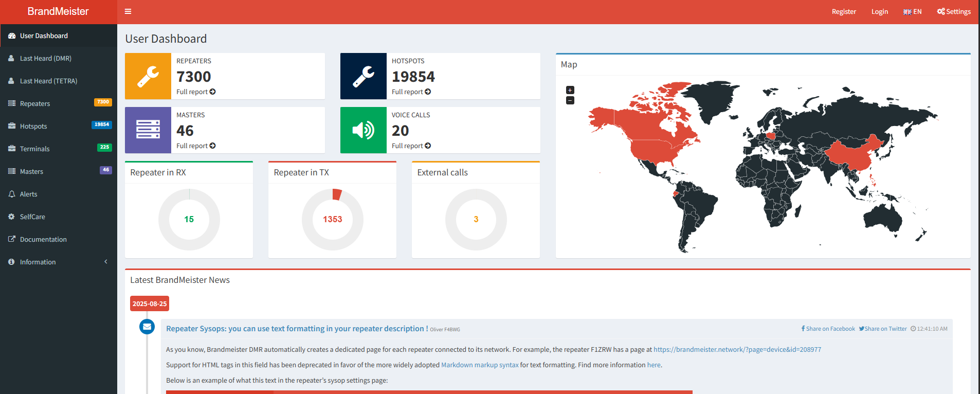
Task: Click Share on Facebook link
Action: [828, 329]
